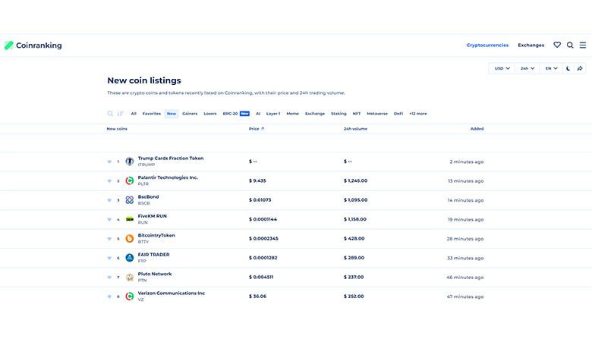This screenshot has width=592, height=364.
Task: Open Pluto Network coin name link
Action: coord(155,274)
